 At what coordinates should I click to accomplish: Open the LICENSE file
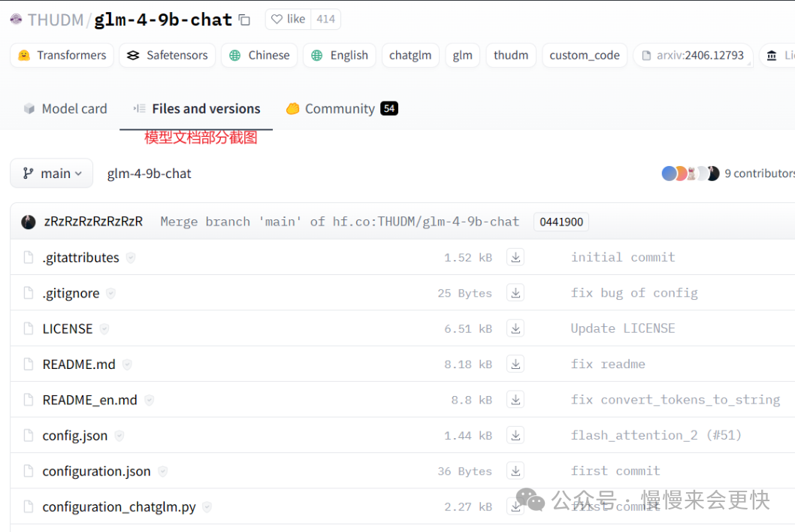68,328
